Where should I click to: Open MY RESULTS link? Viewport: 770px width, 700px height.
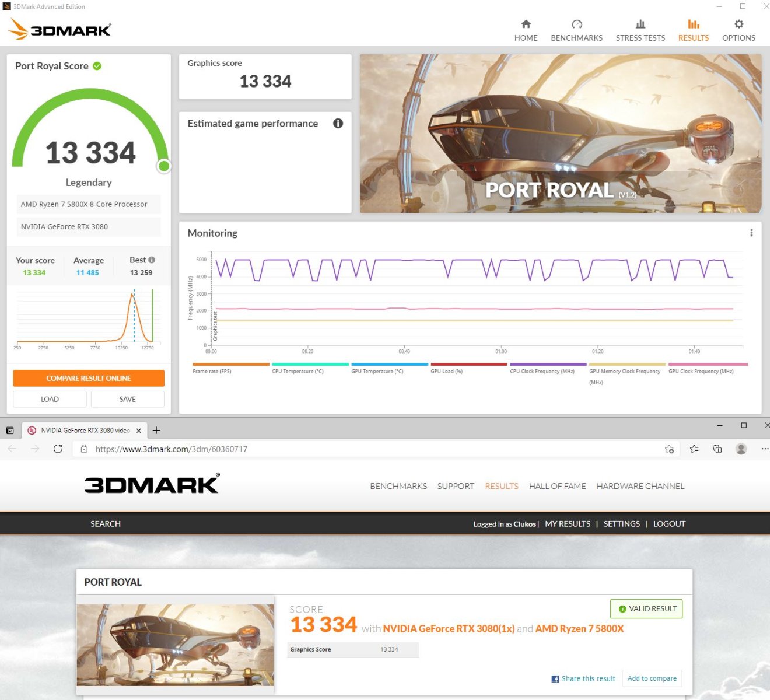tap(568, 524)
